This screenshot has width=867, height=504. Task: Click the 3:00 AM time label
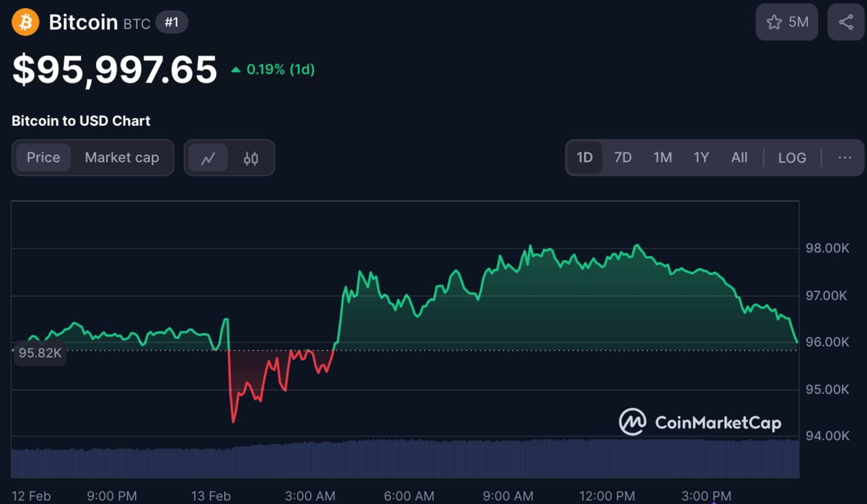(x=310, y=497)
